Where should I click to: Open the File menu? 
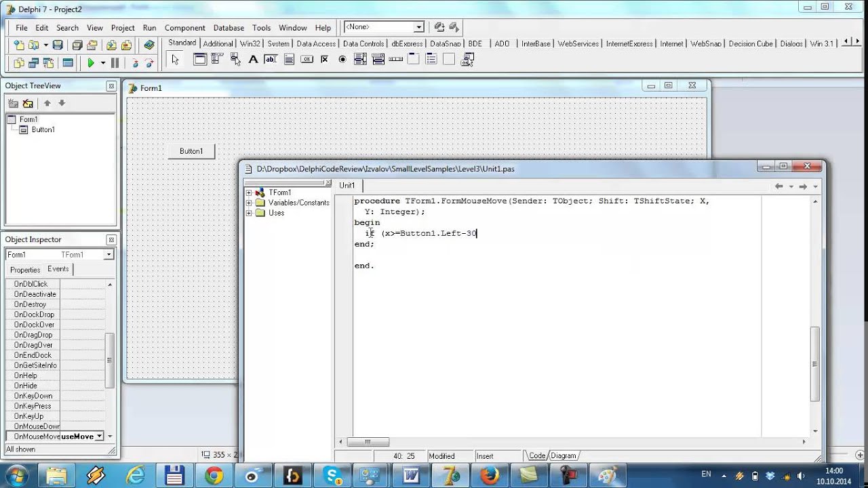pos(22,28)
